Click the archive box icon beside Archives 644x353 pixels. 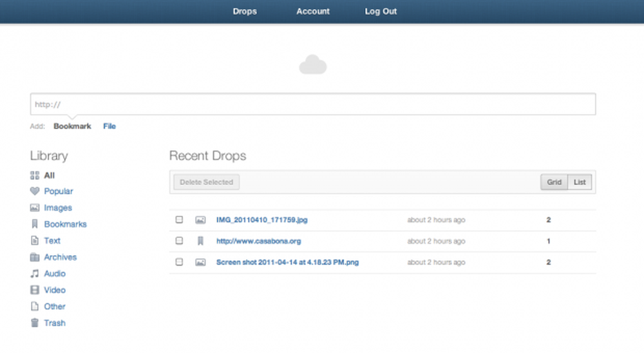click(x=35, y=257)
